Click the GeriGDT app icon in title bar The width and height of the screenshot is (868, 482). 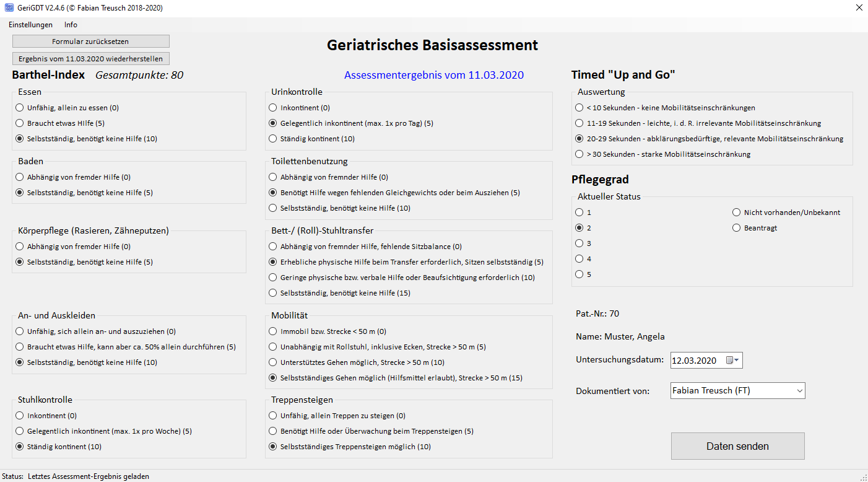[9, 7]
